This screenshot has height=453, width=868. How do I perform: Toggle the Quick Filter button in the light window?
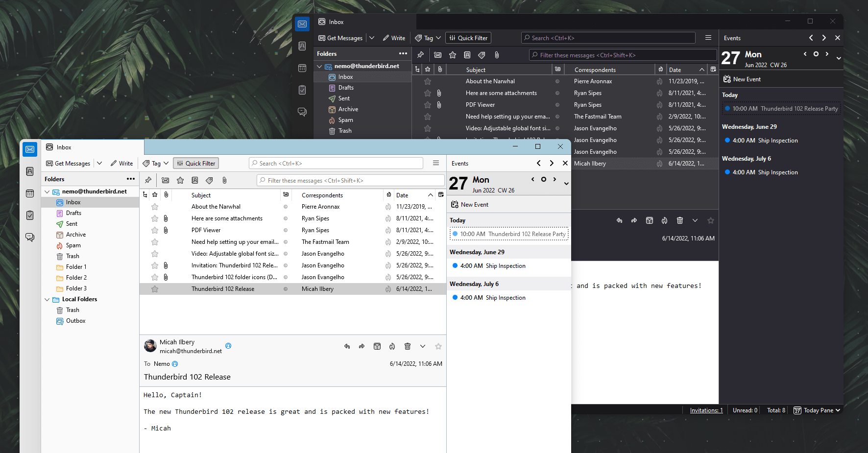click(x=196, y=164)
